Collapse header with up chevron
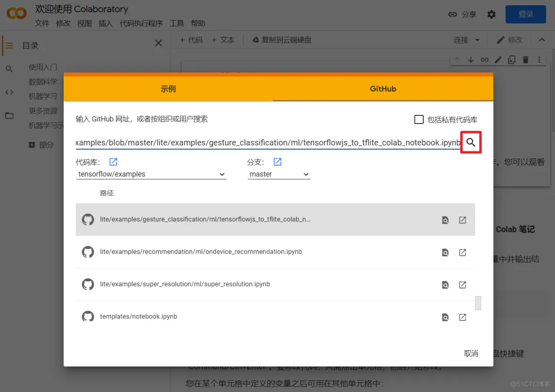This screenshot has height=392, width=555. [541, 40]
